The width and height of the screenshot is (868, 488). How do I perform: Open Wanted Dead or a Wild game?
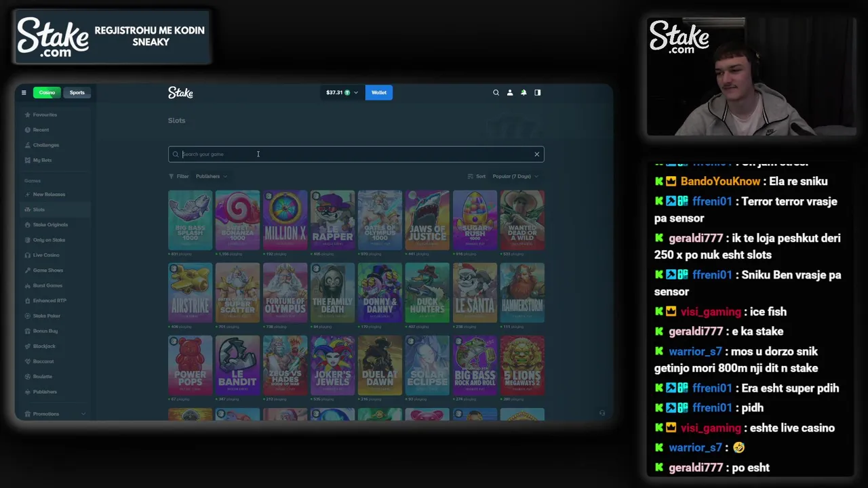pyautogui.click(x=522, y=220)
